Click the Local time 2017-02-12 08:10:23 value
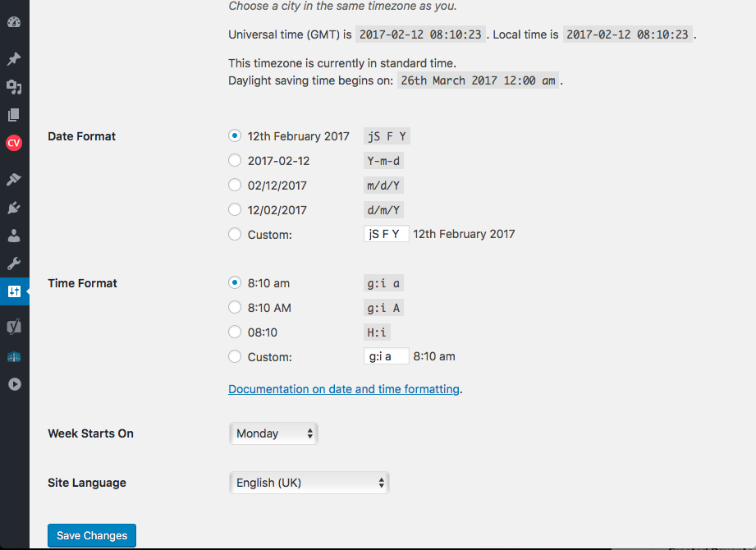 (x=627, y=34)
